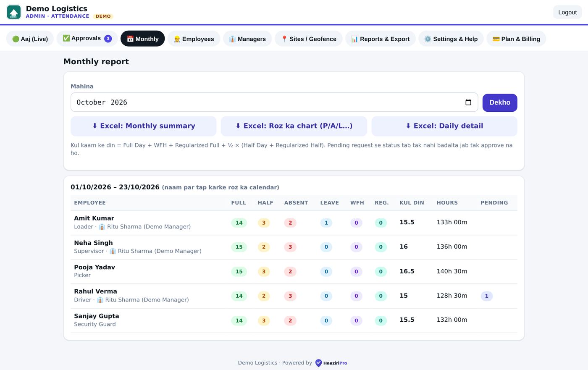Switch to the Aaj (Live) tab
The height and width of the screenshot is (370, 588).
tap(30, 39)
